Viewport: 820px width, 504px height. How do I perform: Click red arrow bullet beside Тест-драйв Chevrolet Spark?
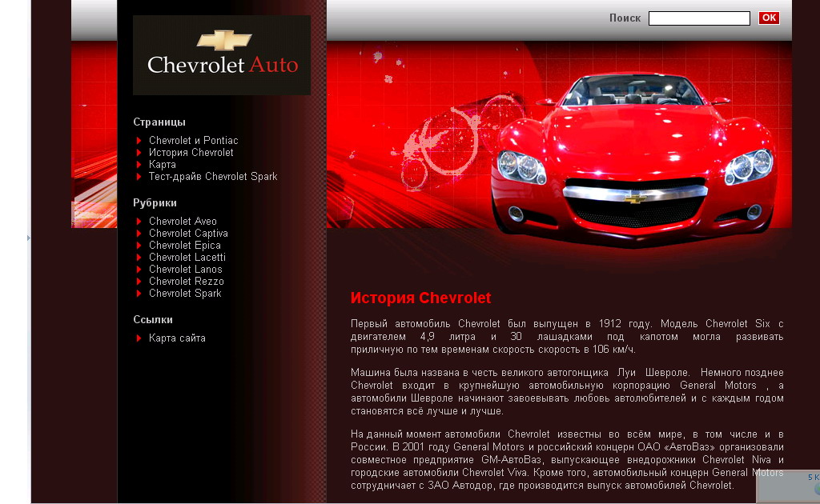pos(139,177)
